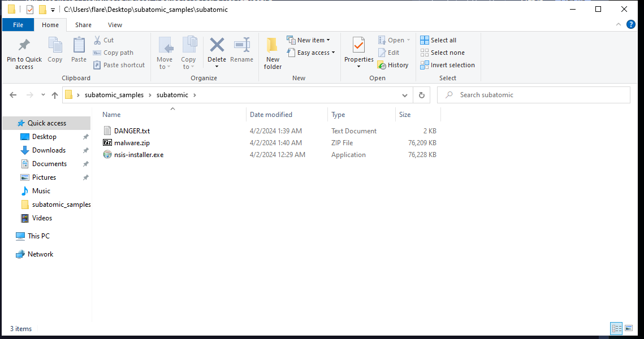This screenshot has height=339, width=644.
Task: Switch to the Share tab
Action: (83, 25)
